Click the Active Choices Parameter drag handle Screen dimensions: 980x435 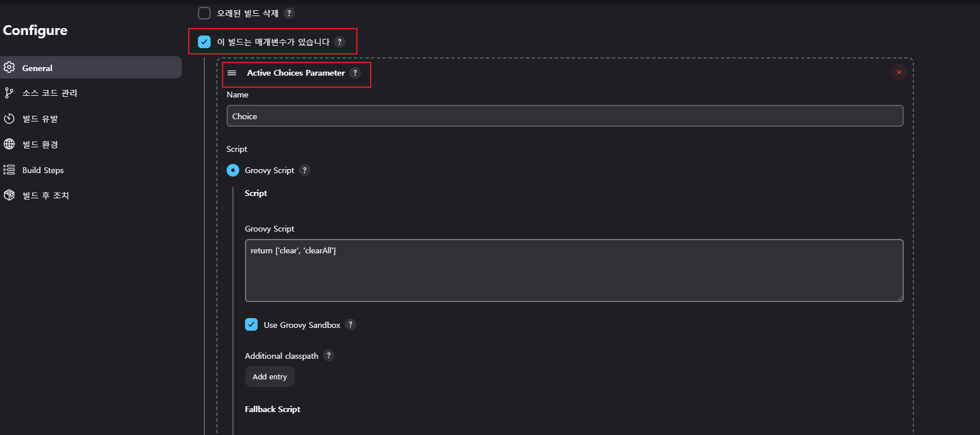coord(232,73)
